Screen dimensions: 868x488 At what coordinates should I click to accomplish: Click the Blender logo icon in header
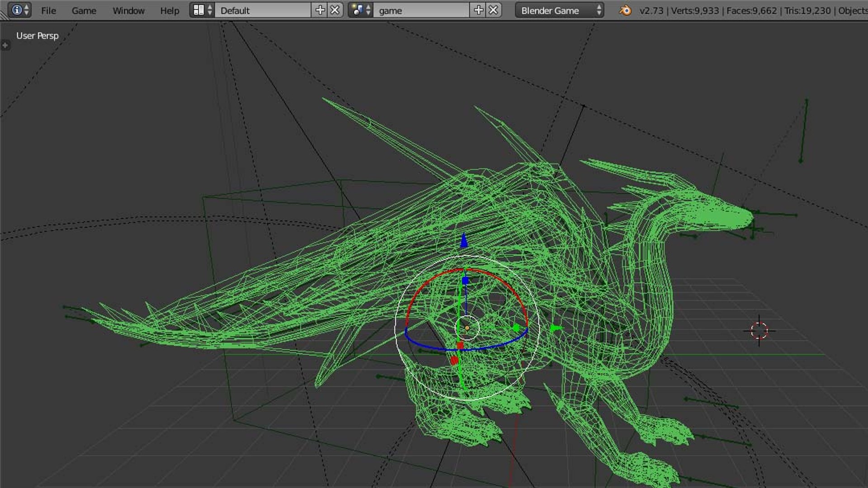point(625,10)
